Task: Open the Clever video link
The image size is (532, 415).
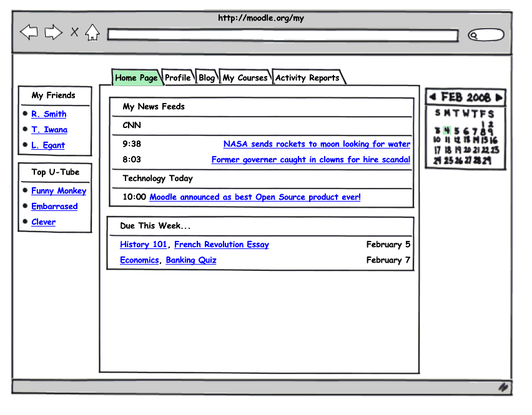Action: coord(44,222)
